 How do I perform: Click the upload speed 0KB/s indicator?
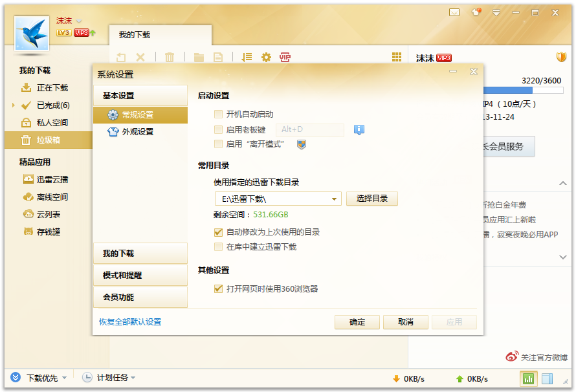[472, 379]
